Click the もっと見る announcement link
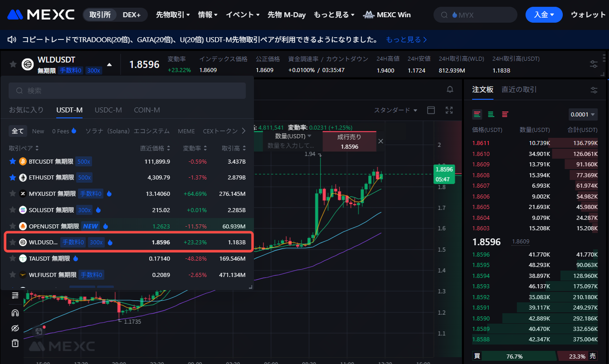609x364 pixels. click(406, 40)
